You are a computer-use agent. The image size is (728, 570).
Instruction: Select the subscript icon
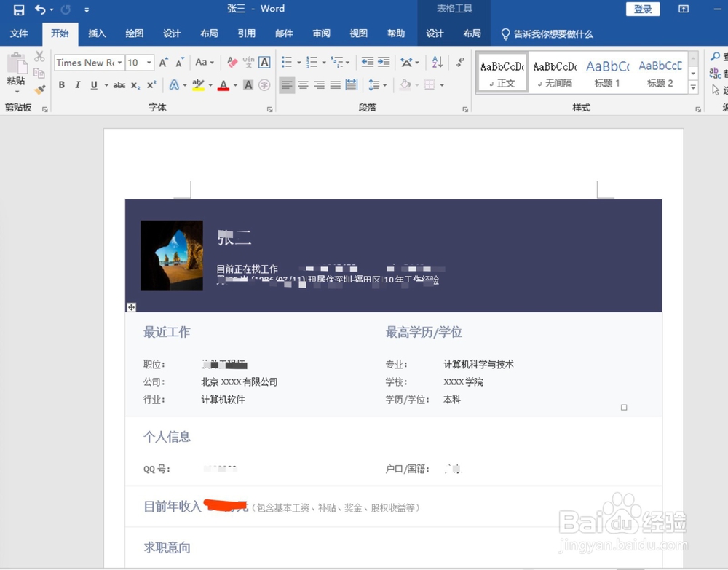click(135, 85)
